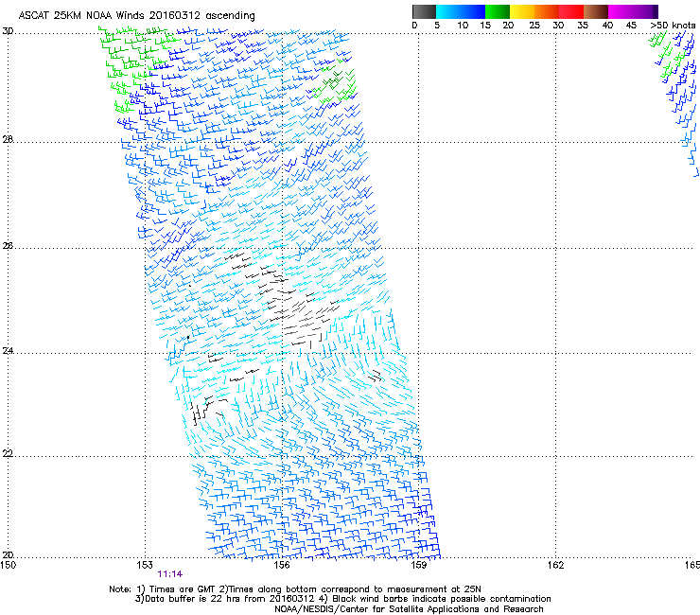The width and height of the screenshot is (700, 615).
Task: Click the latitude axis label '22'
Action: pos(8,454)
